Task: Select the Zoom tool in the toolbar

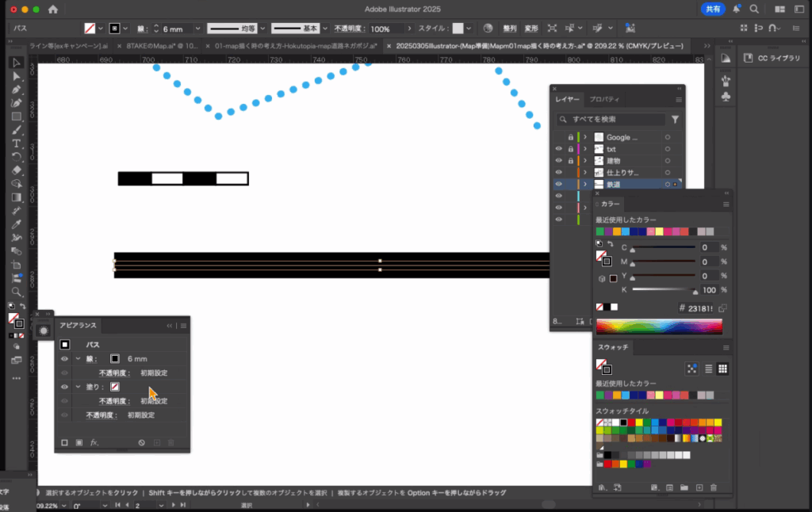Action: point(16,292)
